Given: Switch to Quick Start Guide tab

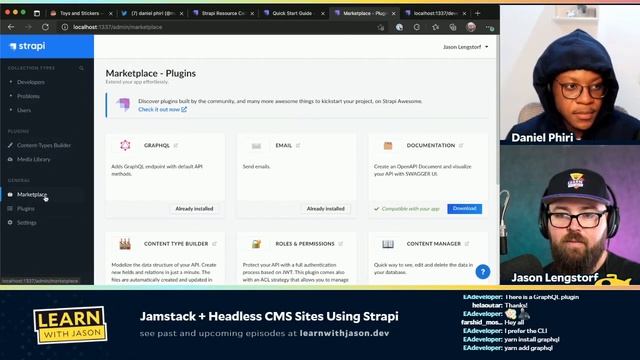Looking at the screenshot, I should point(294,13).
